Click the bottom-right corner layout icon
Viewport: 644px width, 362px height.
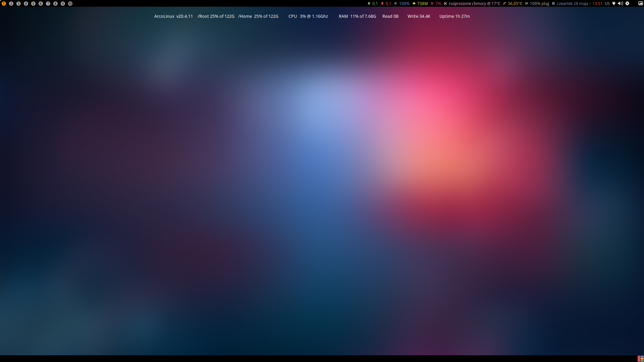pyautogui.click(x=640, y=359)
